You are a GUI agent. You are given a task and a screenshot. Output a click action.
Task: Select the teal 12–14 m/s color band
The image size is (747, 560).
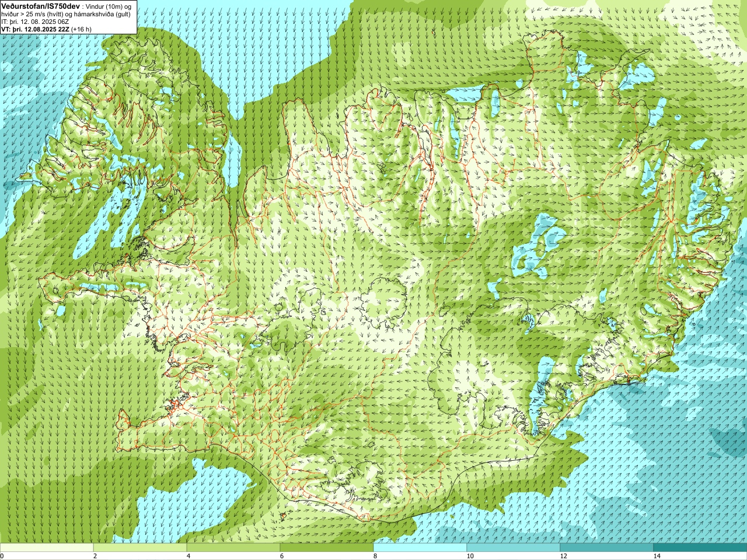click(607, 548)
